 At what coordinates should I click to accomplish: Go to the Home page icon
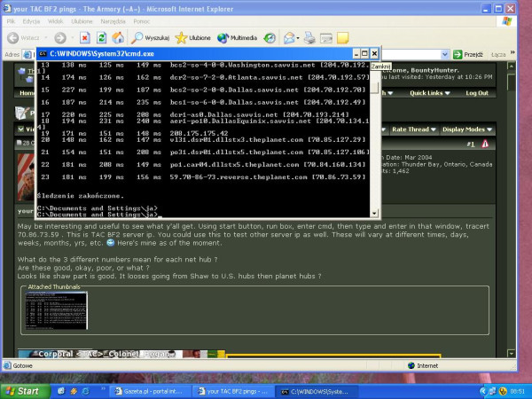point(118,38)
